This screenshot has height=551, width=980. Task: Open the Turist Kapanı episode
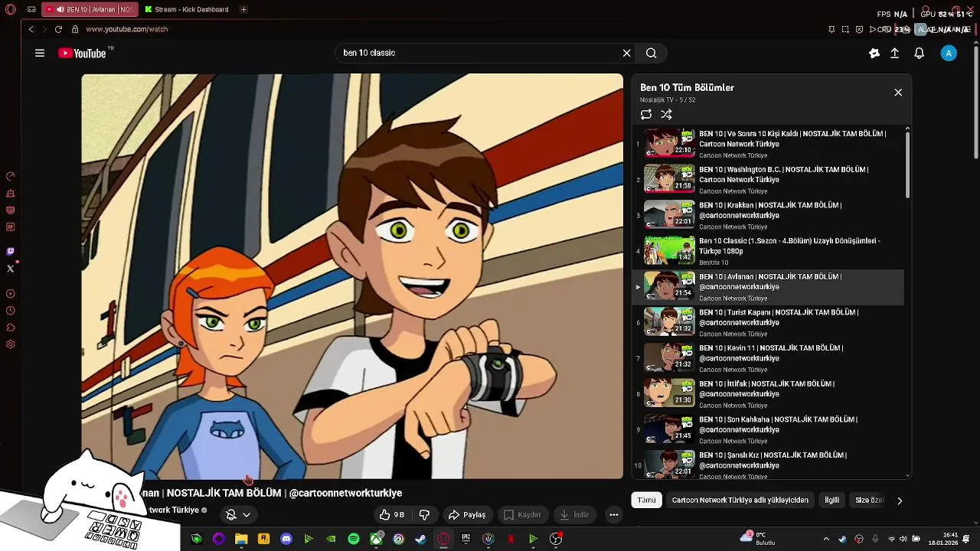(768, 322)
